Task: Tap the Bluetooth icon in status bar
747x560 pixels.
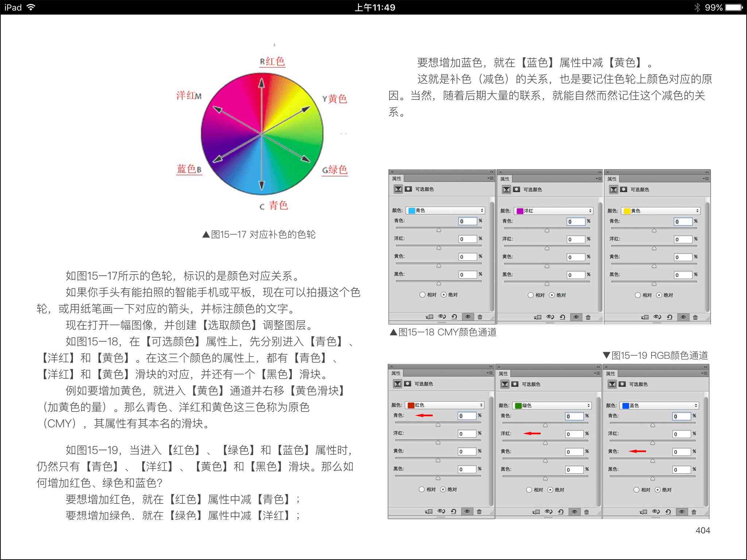Action: tap(697, 7)
